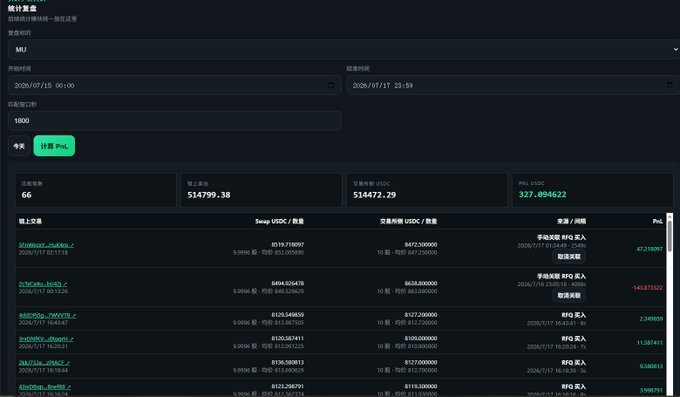Click the Swap USDC / 数量 column header
The width and height of the screenshot is (680, 397).
pyautogui.click(x=279, y=221)
